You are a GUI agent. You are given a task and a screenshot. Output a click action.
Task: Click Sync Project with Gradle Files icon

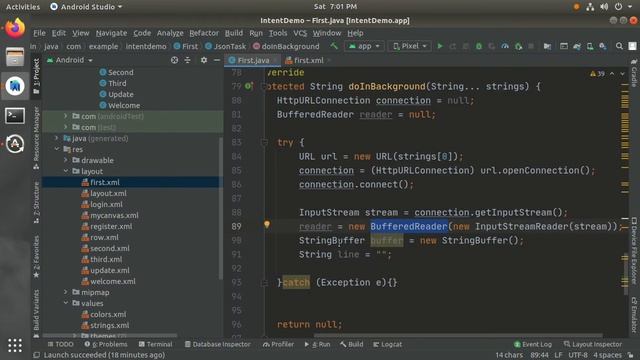[577, 46]
